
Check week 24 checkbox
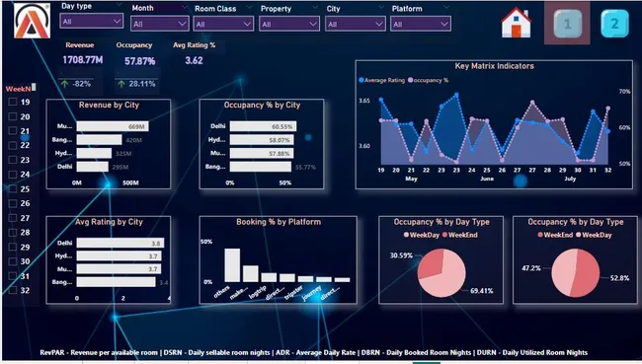(13, 175)
